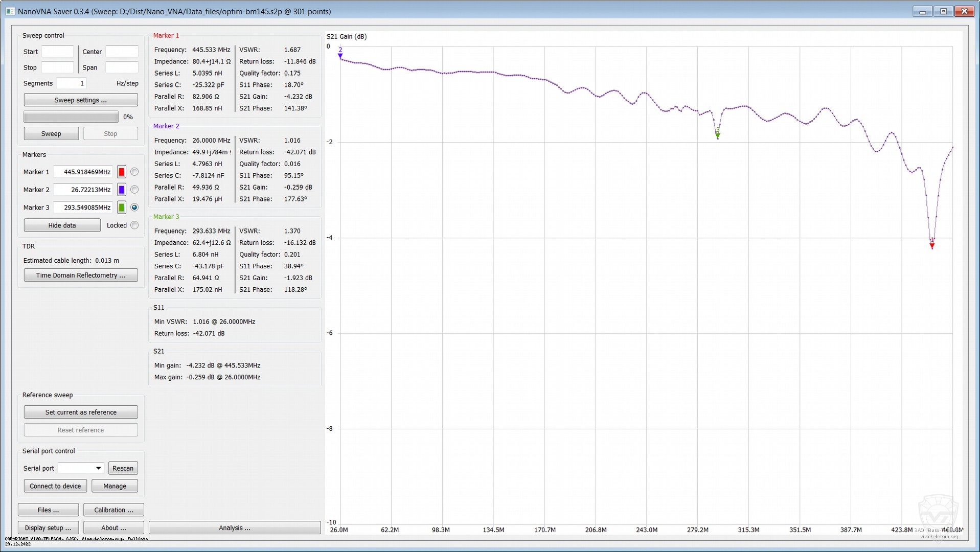The image size is (980, 552).
Task: Open Sweep settings
Action: pos(80,100)
